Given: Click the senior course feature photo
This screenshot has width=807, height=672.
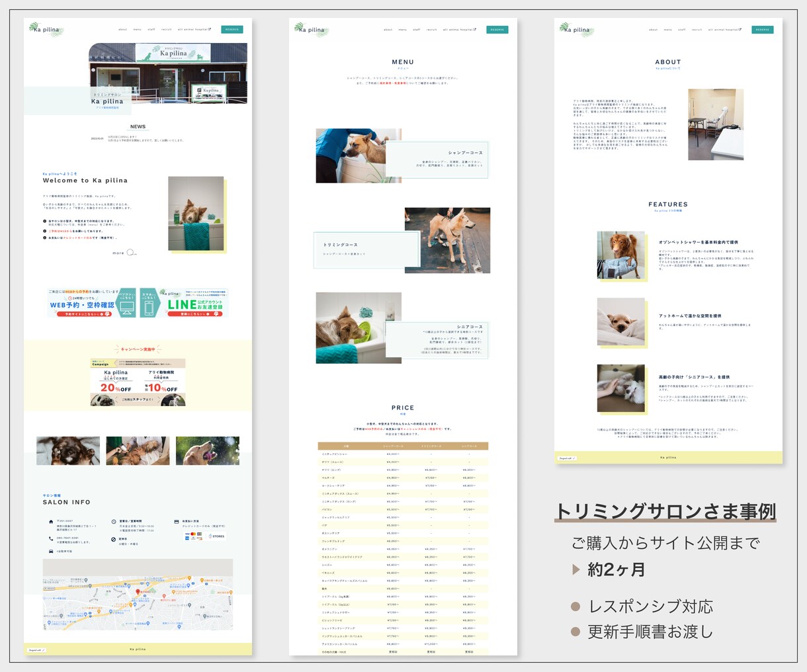Looking at the screenshot, I should 620,388.
